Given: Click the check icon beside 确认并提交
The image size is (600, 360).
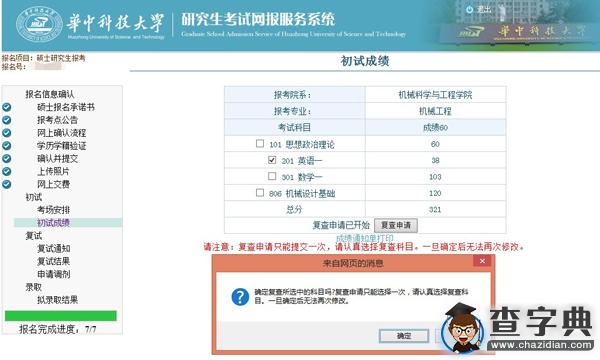Looking at the screenshot, I should (7, 159).
